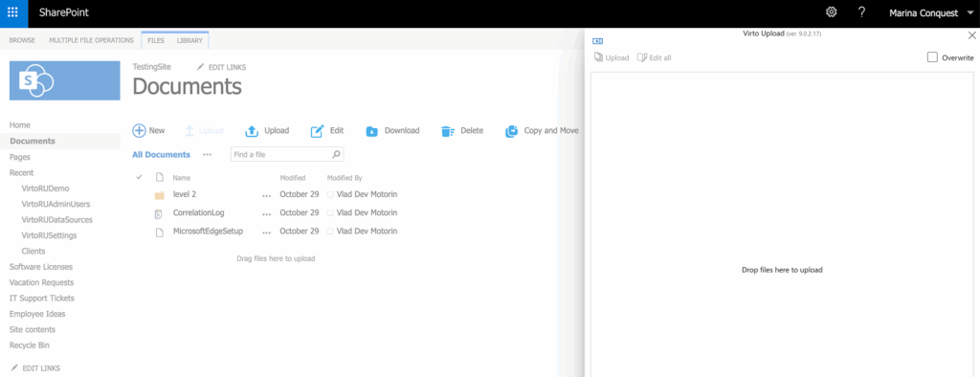Open Site contents
Image resolution: width=980 pixels, height=377 pixels.
click(x=33, y=329)
